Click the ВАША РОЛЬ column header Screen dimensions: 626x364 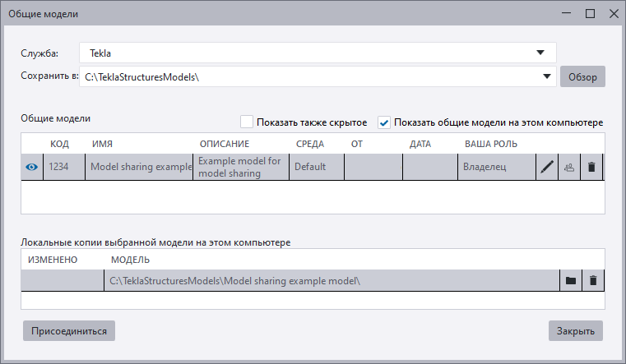(x=492, y=144)
